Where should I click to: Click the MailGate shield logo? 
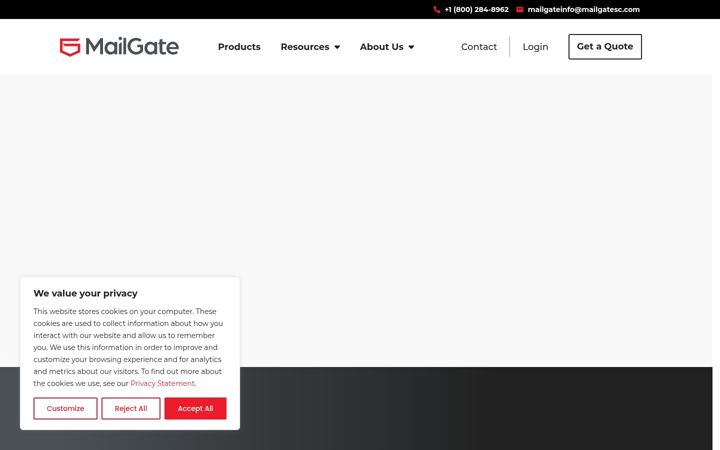click(70, 47)
